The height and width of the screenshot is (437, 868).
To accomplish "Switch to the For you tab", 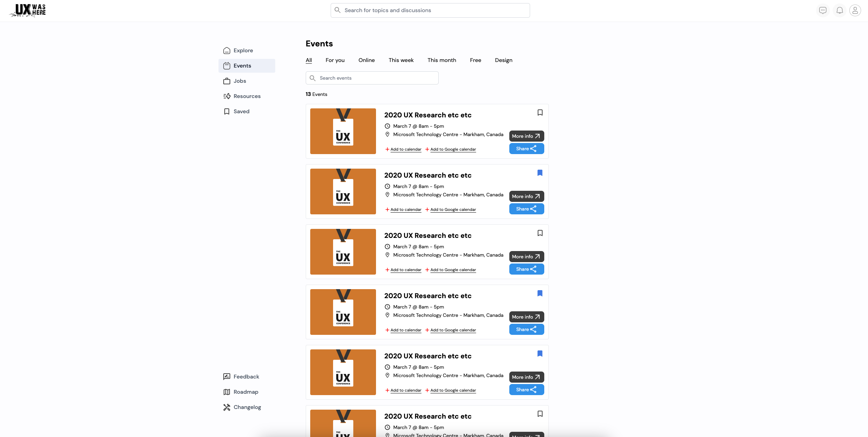I will 335,60.
